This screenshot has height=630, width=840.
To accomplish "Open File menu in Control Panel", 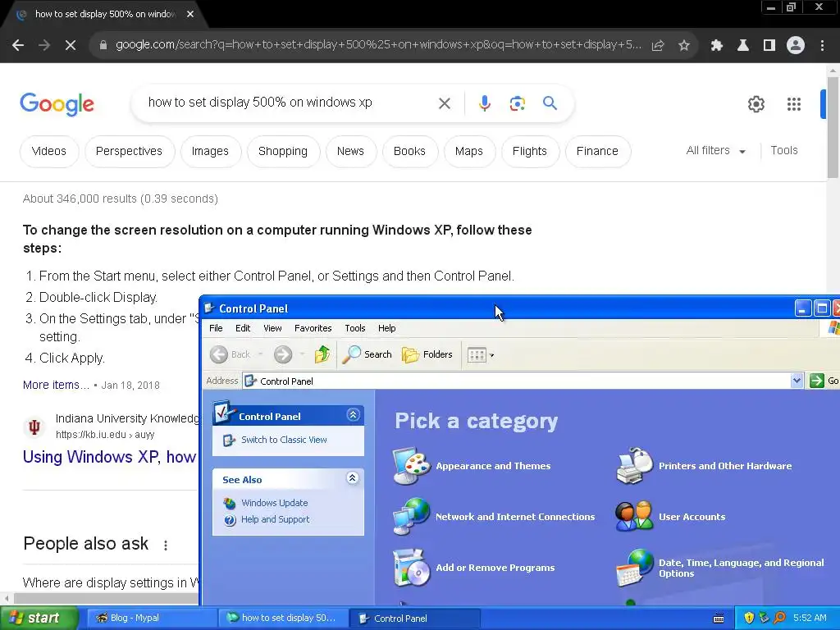I will point(216,328).
